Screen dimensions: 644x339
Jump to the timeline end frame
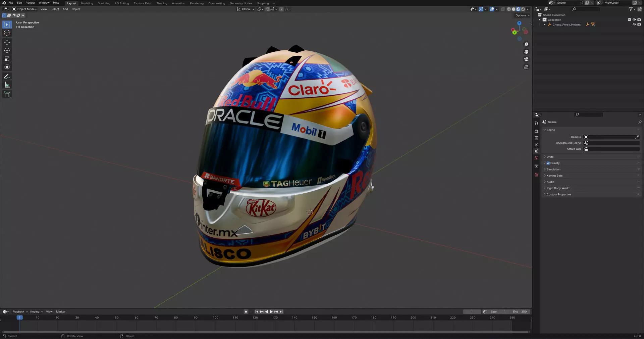click(281, 312)
